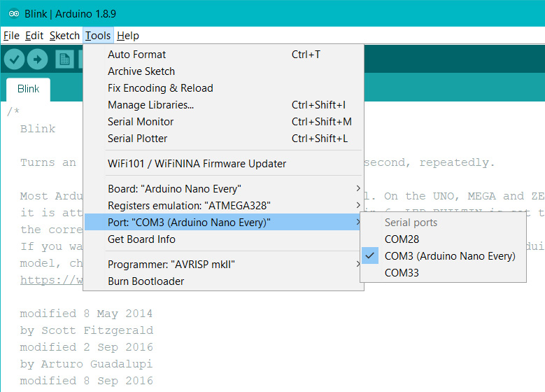Open Manage Libraries... entry
The image size is (545, 392).
click(223, 105)
